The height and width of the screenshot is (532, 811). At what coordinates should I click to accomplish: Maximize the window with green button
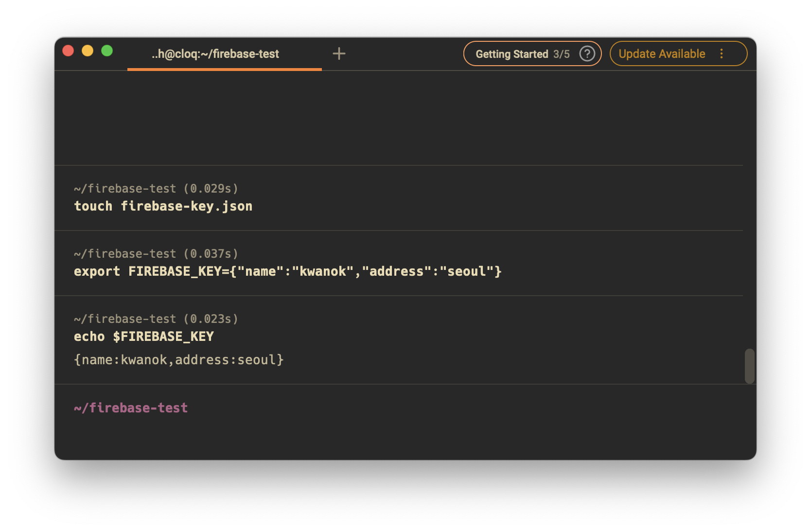pos(107,51)
